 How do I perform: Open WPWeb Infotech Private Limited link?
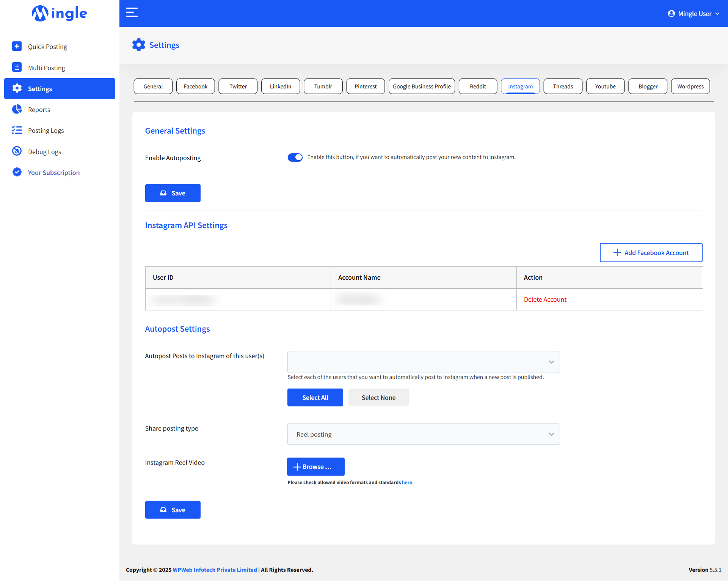pyautogui.click(x=215, y=570)
